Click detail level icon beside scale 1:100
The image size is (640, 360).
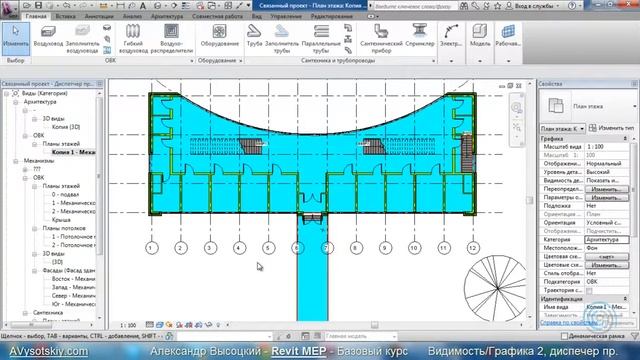150,325
